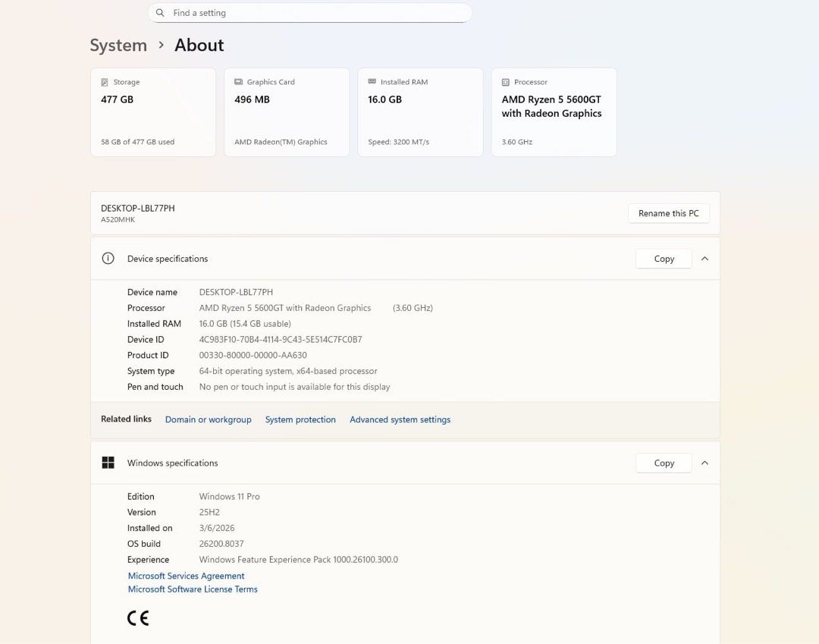Open Microsoft Software License Terms
The image size is (819, 644).
tap(193, 589)
